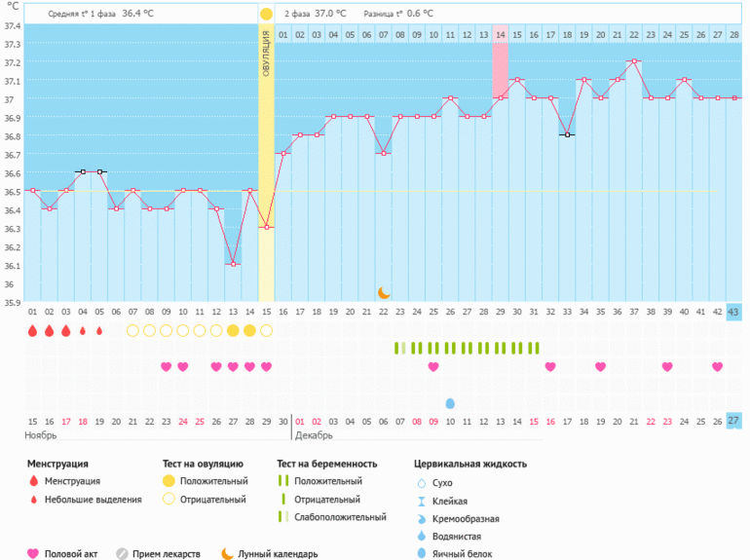
Task: Click the grey Прием лекарств legend icon
Action: [122, 553]
